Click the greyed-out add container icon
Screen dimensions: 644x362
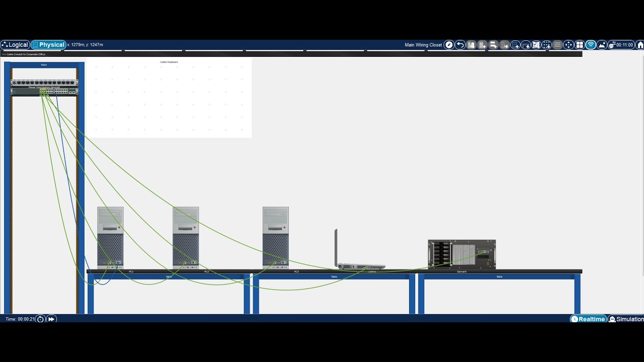pos(504,45)
